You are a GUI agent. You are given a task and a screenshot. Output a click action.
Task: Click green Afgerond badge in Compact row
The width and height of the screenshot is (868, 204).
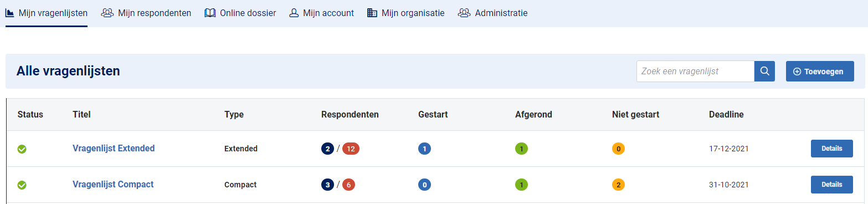(x=521, y=185)
